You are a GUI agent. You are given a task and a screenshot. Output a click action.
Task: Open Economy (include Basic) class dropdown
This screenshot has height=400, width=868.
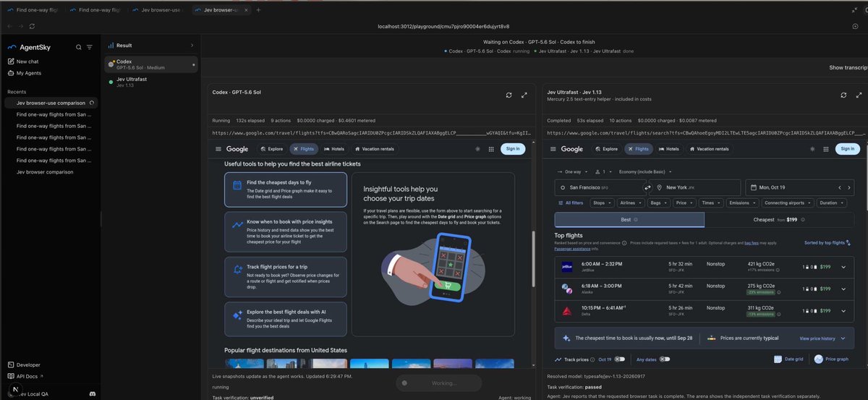(x=644, y=171)
